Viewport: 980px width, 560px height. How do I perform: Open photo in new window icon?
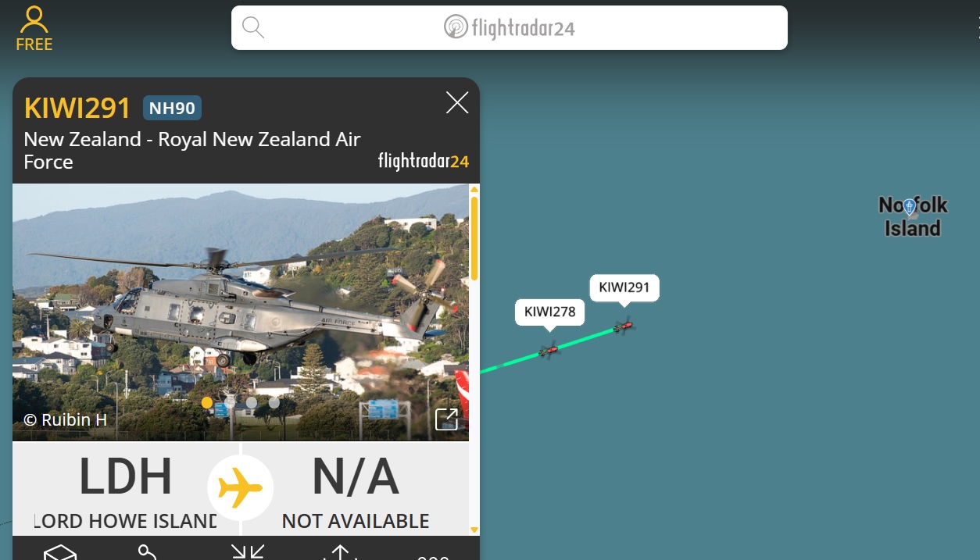coord(446,419)
